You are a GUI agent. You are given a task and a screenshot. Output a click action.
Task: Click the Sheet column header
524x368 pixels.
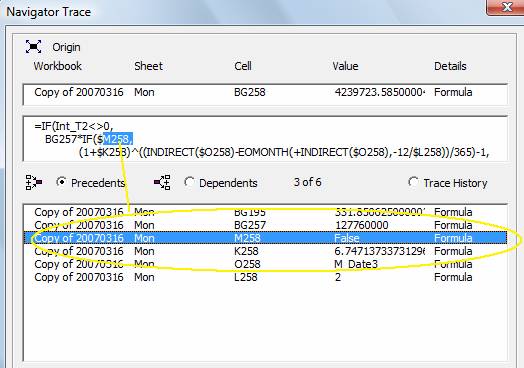pyautogui.click(x=148, y=66)
